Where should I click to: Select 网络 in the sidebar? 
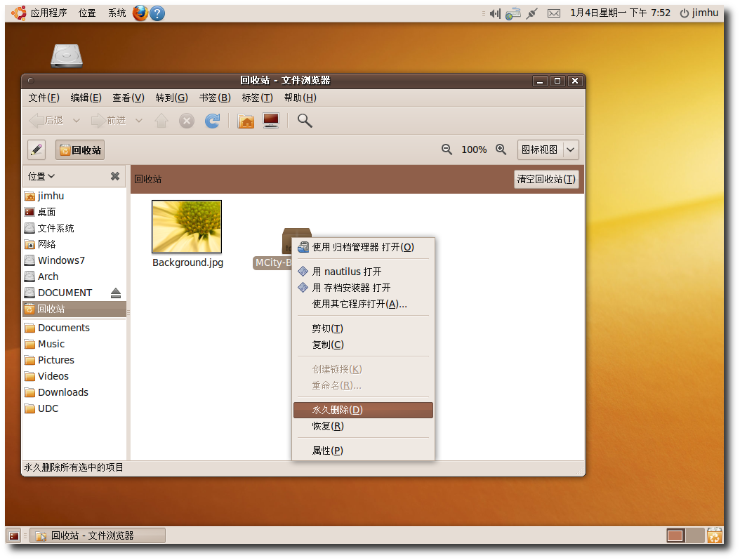[74, 244]
